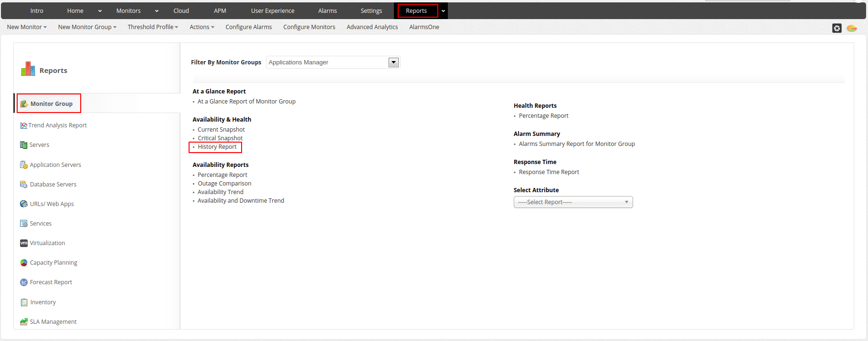
Task: Switch to the Alarms tab
Action: tap(328, 11)
